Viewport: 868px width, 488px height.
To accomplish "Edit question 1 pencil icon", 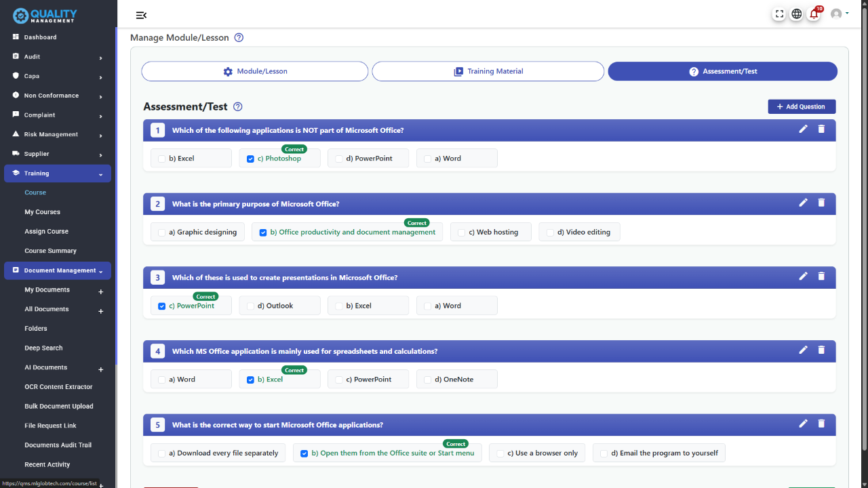I will point(804,129).
